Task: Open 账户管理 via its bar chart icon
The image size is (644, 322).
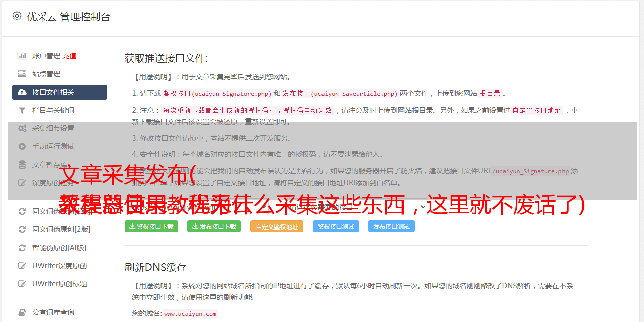Action: tap(22, 56)
